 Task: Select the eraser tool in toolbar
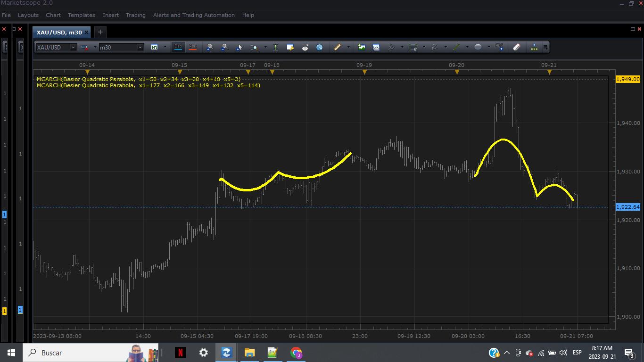pyautogui.click(x=516, y=47)
